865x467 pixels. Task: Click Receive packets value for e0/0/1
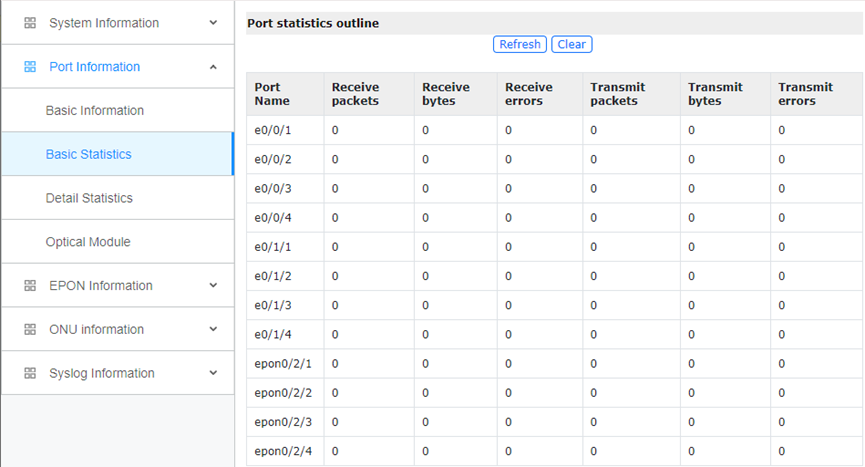(x=335, y=130)
